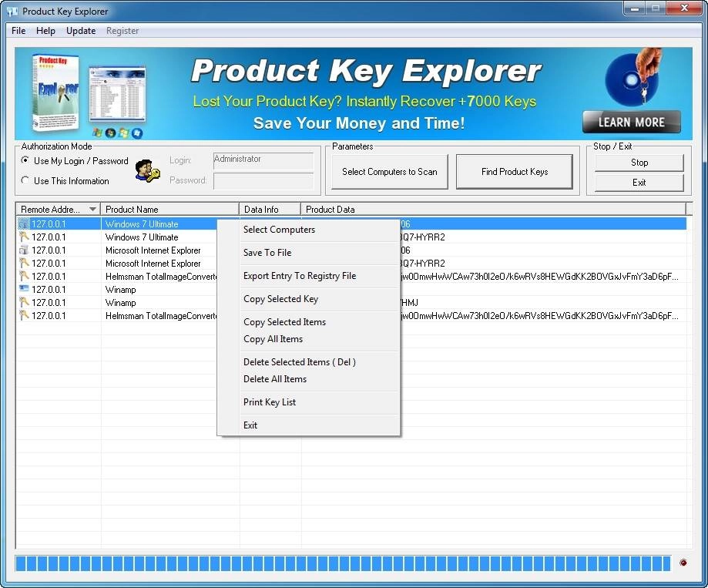Select second Windows 7 Ultimate product name cell
Image resolution: width=708 pixels, height=588 pixels.
(x=142, y=237)
